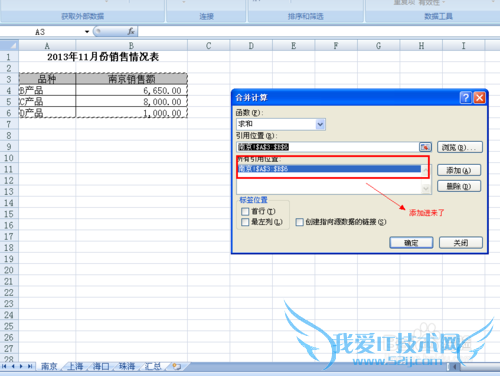Screen dimensions: 500x376
Task: Click the 品种 header cell
Action: tap(47, 79)
